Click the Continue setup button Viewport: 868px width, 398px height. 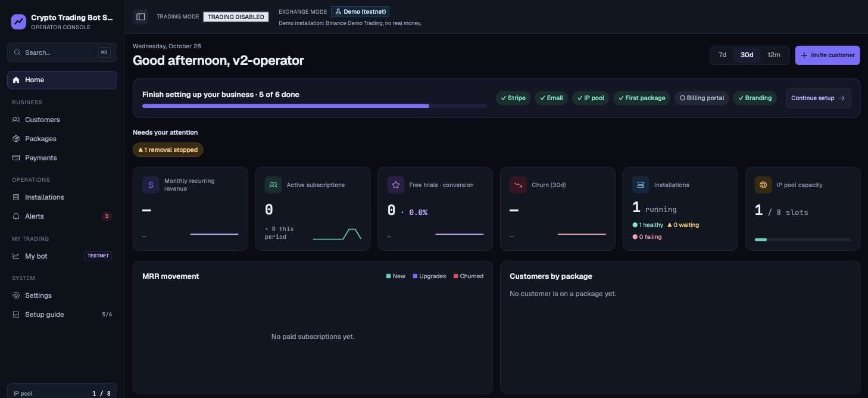pyautogui.click(x=818, y=98)
